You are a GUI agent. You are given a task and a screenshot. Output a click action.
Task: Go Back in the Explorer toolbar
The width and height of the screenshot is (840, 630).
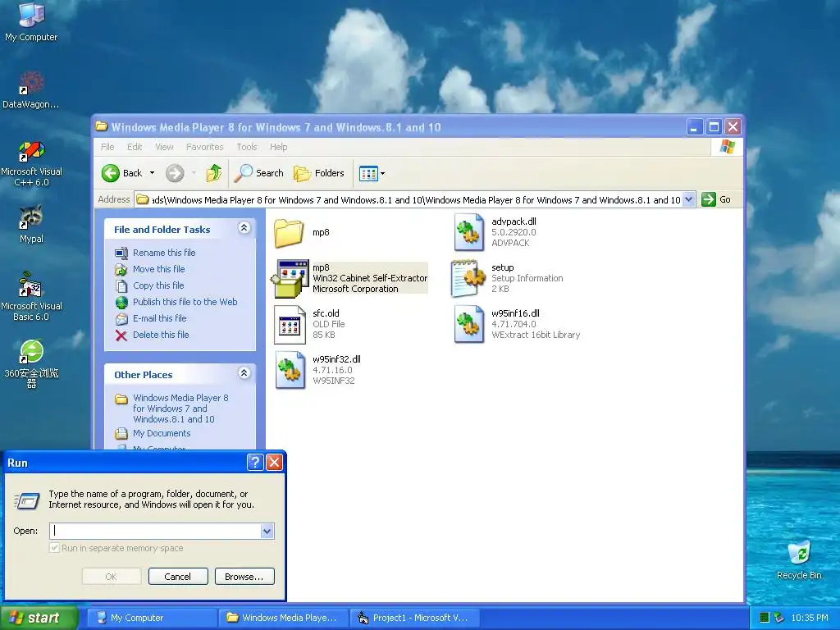click(x=121, y=173)
